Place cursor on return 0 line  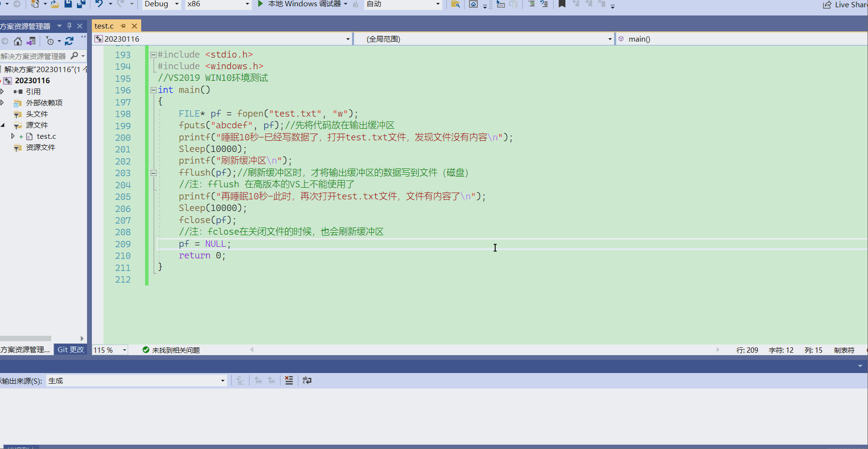click(x=202, y=255)
